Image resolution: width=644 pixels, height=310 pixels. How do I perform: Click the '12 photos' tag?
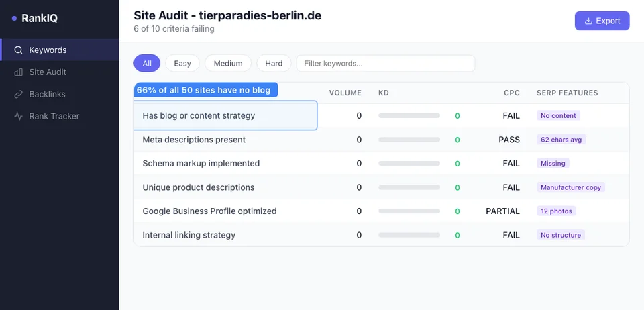click(556, 211)
